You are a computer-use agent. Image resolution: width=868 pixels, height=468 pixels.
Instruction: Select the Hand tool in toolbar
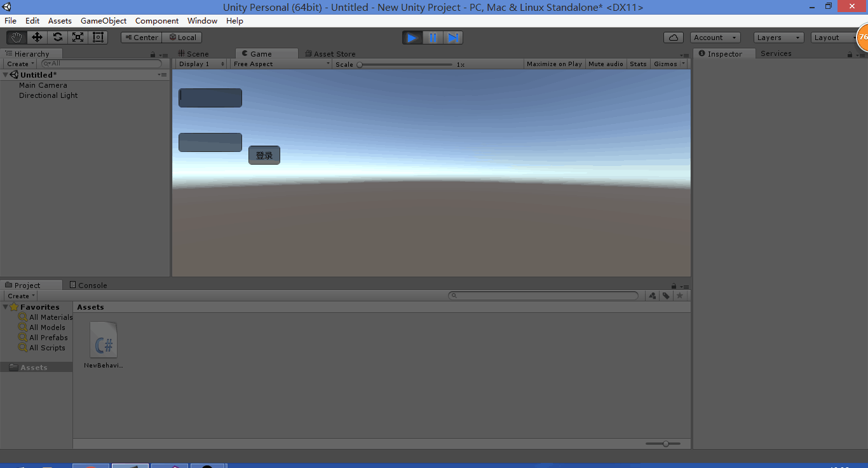tap(17, 38)
